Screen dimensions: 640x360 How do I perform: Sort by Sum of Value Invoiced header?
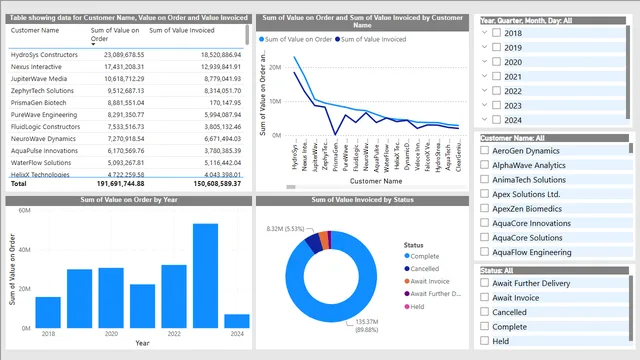coord(182,30)
